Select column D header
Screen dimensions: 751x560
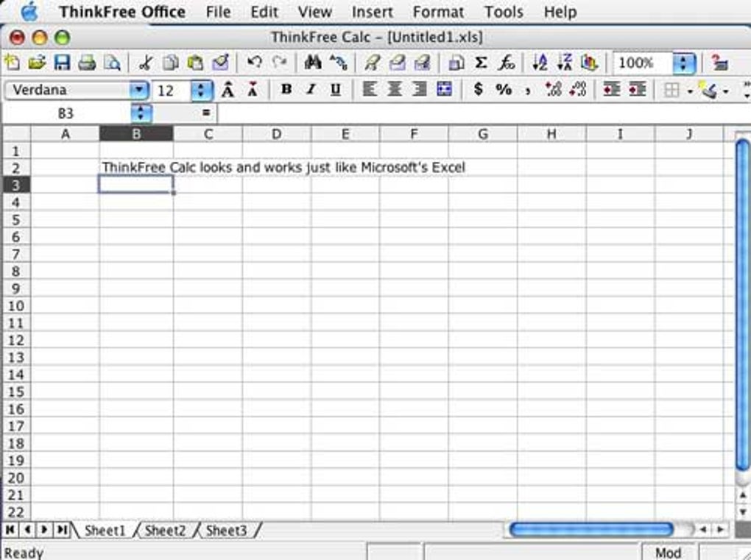coord(277,134)
